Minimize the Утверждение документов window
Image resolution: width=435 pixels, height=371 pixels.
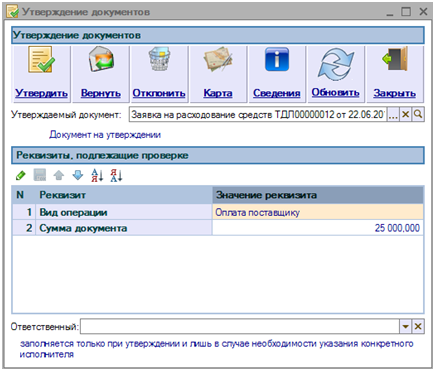pyautogui.click(x=389, y=13)
